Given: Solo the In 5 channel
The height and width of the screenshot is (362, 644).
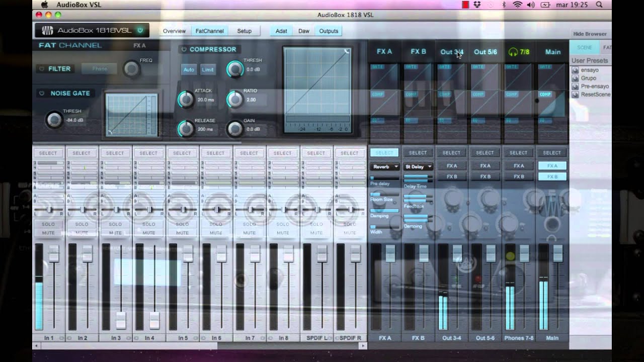Looking at the screenshot, I should pos(182,224).
